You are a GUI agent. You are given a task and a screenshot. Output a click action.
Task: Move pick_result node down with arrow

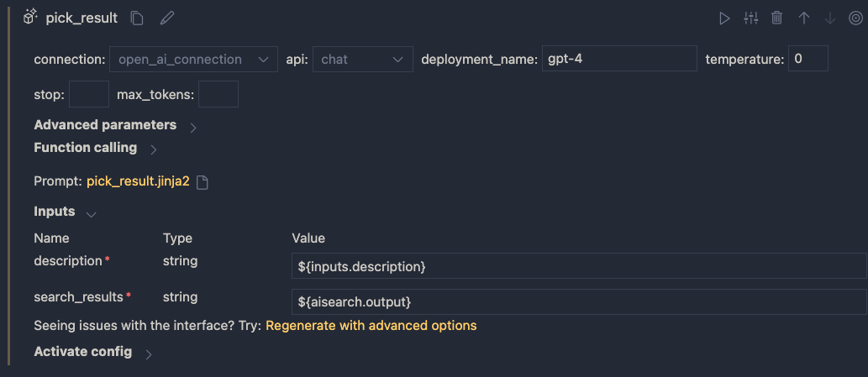pyautogui.click(x=830, y=18)
